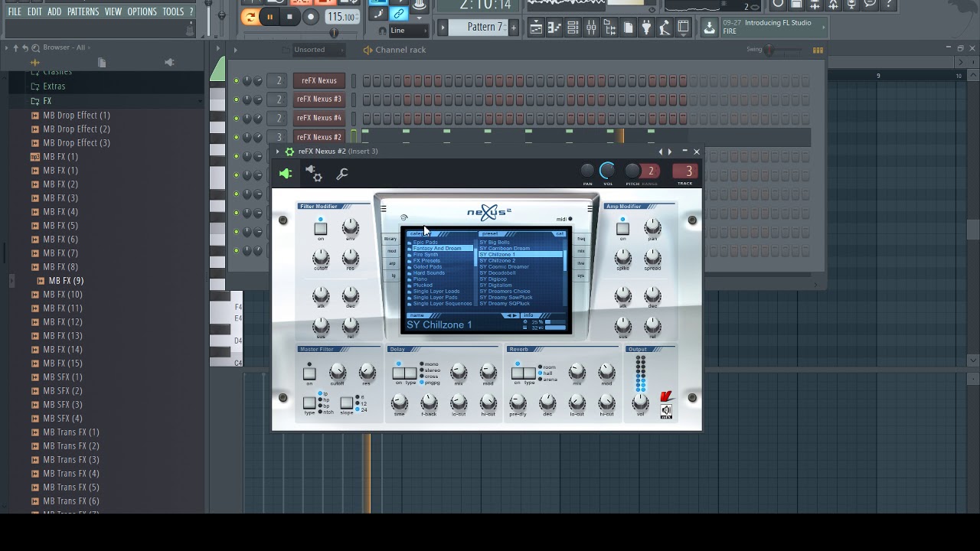Select the hp filter type in Master Filter
The width and height of the screenshot is (980, 551).
pos(325,400)
